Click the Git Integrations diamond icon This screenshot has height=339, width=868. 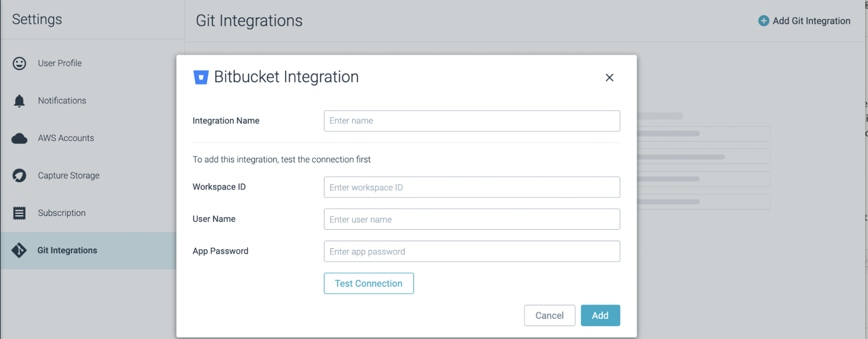point(19,250)
